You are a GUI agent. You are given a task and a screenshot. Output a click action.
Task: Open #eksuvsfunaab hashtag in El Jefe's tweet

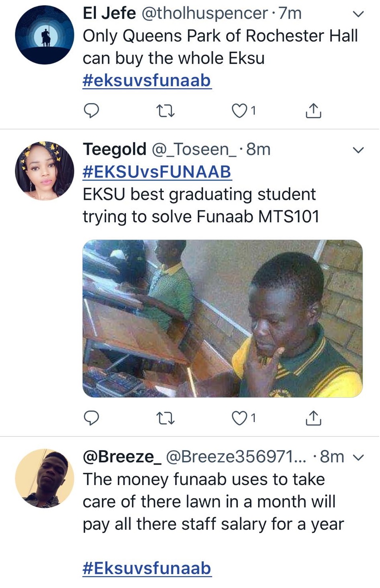pos(147,81)
